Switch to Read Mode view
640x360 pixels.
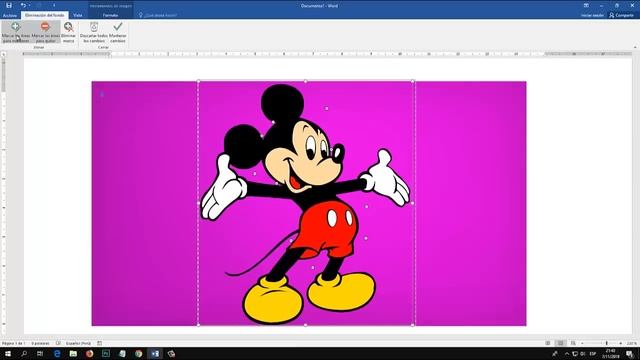coord(548,343)
